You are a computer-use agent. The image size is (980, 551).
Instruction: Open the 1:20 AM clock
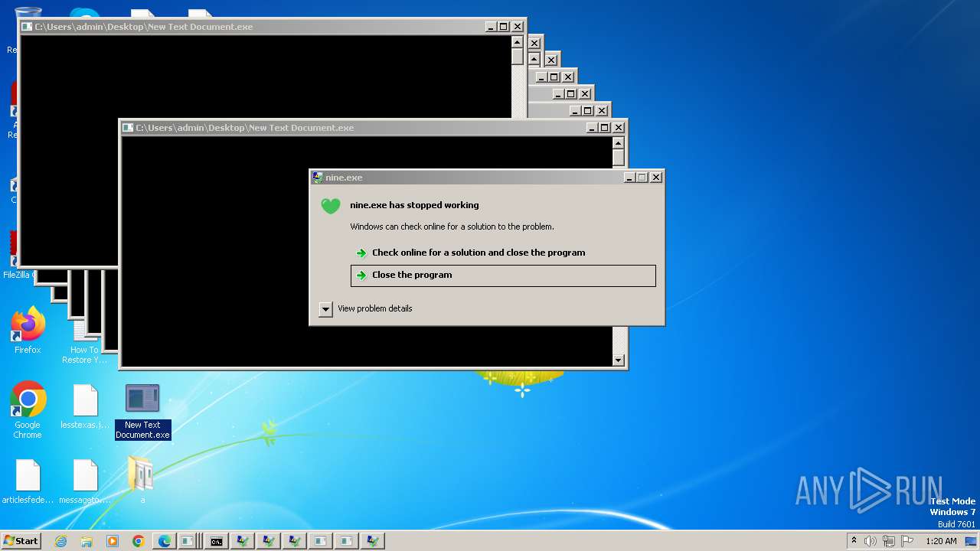941,541
